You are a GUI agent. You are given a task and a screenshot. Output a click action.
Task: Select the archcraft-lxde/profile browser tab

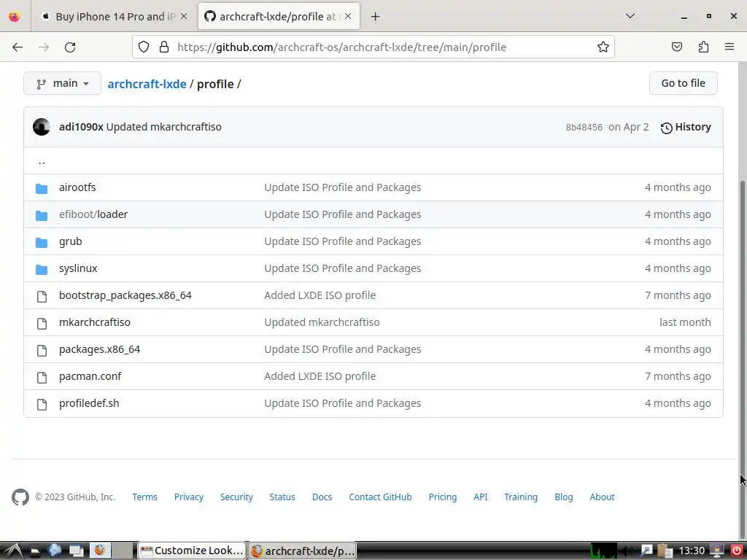tap(279, 16)
